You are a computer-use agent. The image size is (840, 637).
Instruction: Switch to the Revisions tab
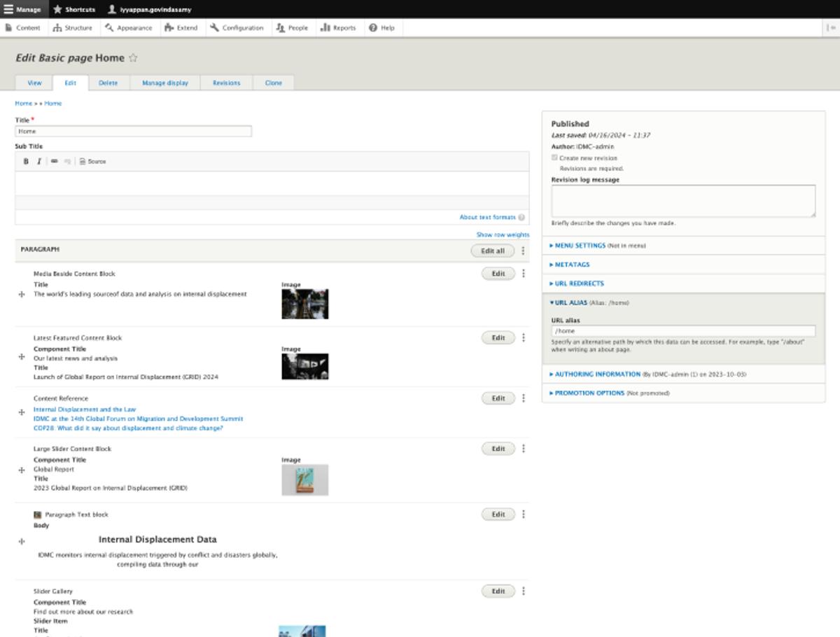click(227, 83)
